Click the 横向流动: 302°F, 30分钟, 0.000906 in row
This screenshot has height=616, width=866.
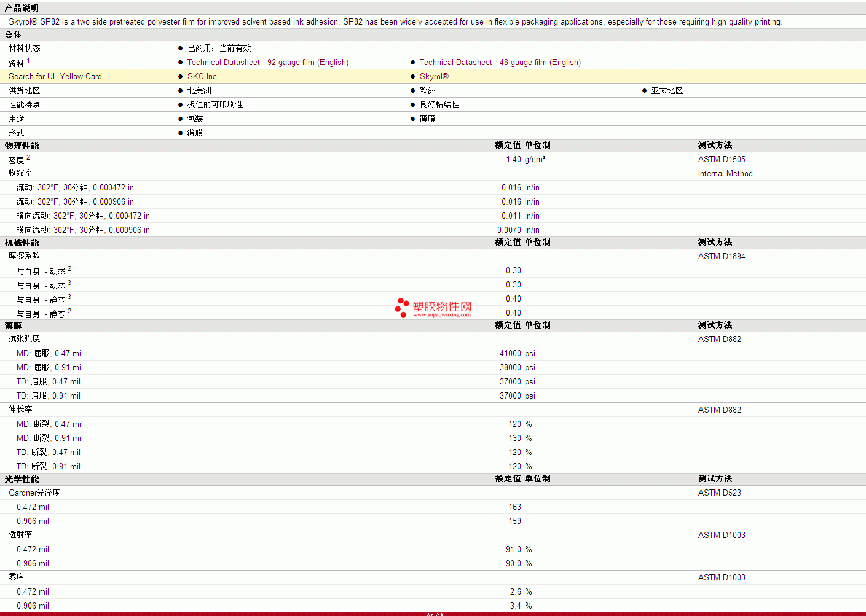(x=83, y=230)
